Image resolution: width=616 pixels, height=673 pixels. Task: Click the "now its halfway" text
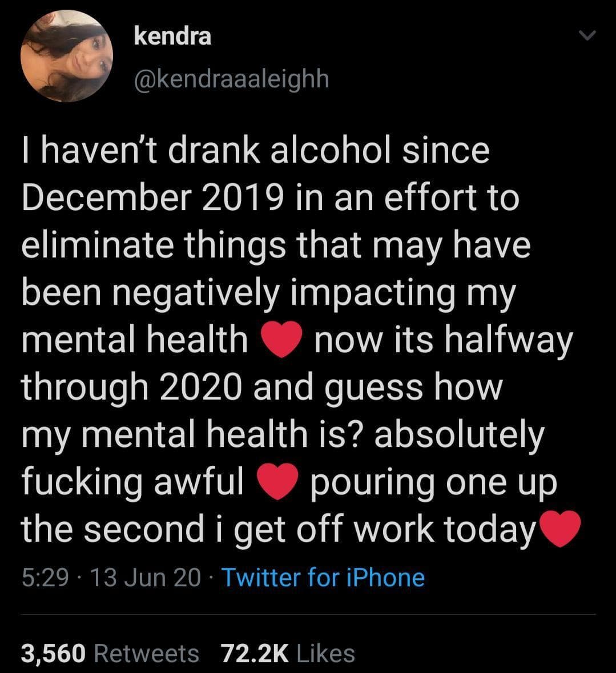tap(443, 340)
